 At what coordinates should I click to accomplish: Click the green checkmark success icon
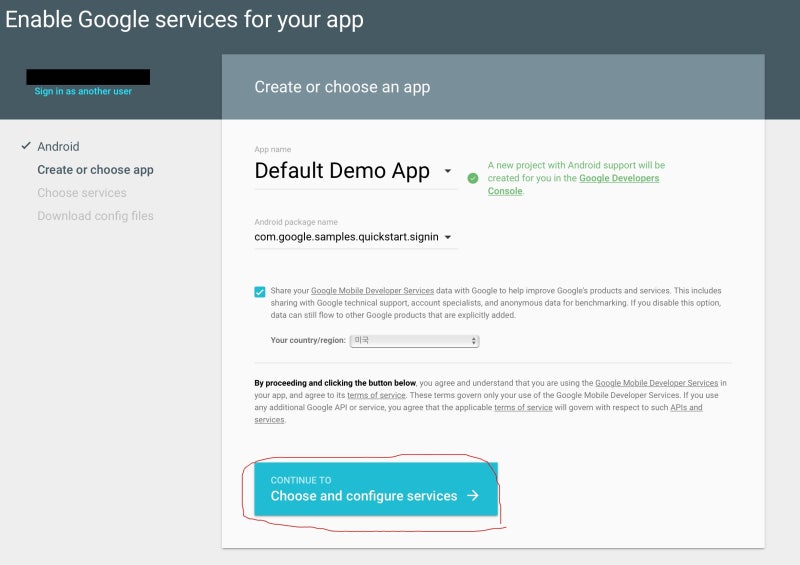coord(473,178)
